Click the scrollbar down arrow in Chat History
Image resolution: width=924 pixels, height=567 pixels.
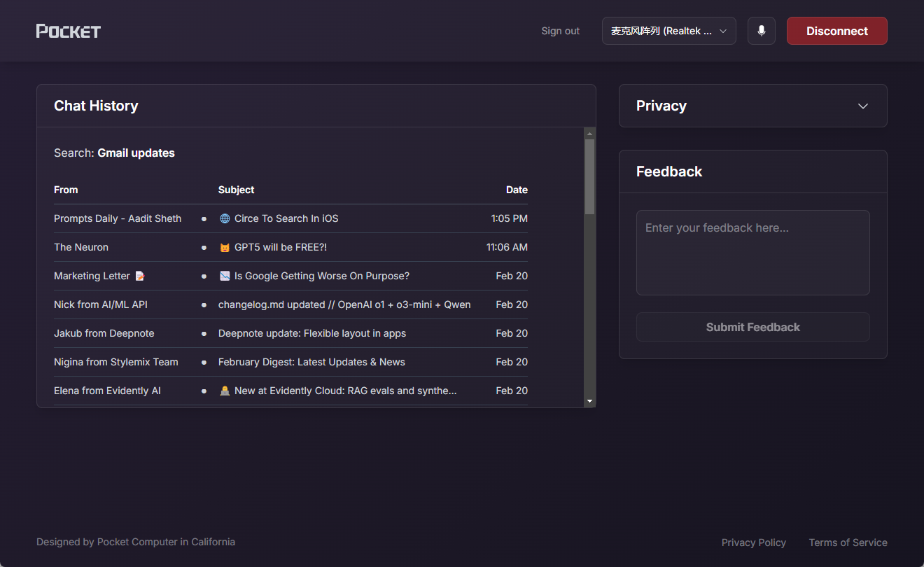click(x=590, y=401)
